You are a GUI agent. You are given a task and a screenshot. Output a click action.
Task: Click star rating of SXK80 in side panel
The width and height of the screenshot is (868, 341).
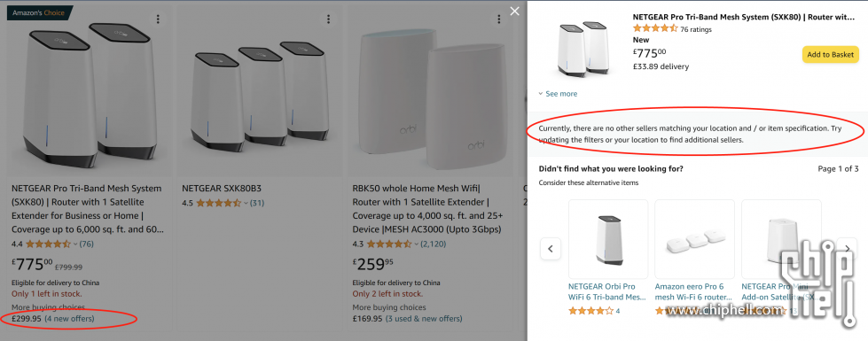[x=655, y=28]
